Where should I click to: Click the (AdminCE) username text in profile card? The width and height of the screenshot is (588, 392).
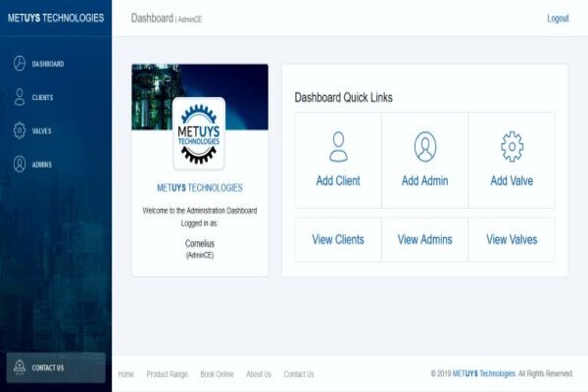(x=200, y=255)
